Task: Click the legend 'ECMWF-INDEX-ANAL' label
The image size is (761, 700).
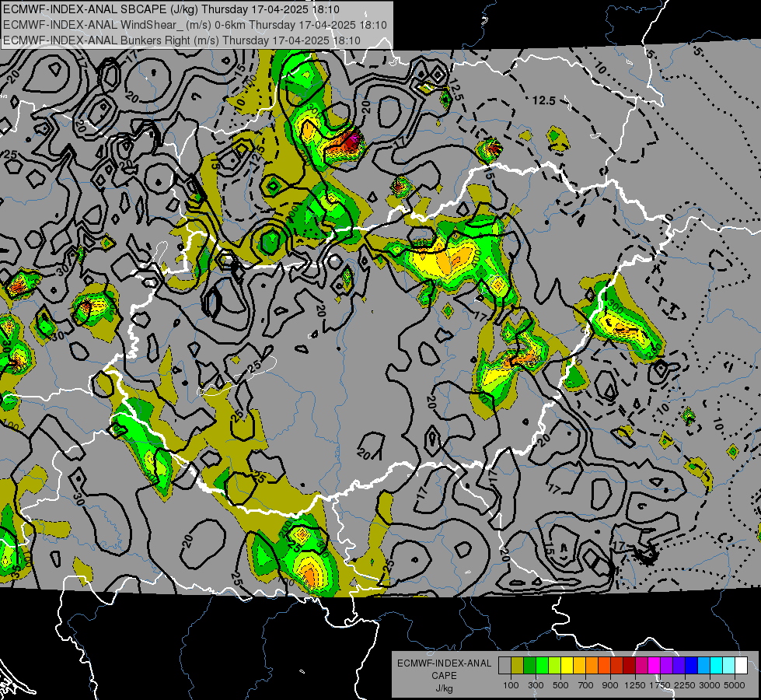Action: tap(444, 663)
